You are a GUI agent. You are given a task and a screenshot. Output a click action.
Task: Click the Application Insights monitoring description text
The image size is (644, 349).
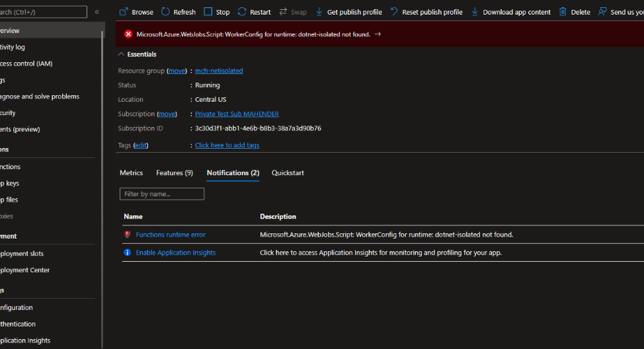(x=381, y=252)
